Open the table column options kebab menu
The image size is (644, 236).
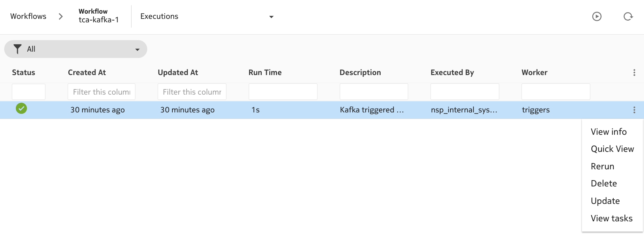pos(634,73)
